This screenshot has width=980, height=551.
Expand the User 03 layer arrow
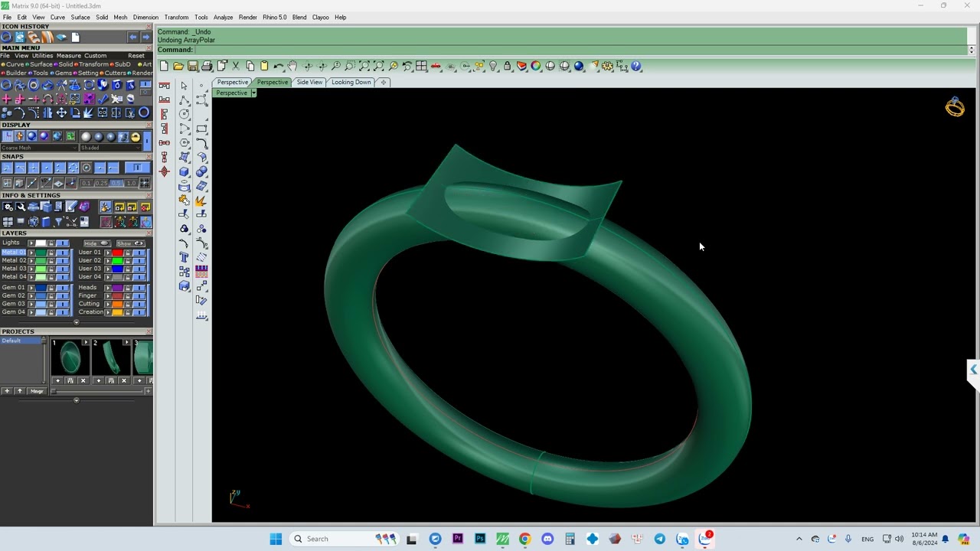[x=107, y=269]
